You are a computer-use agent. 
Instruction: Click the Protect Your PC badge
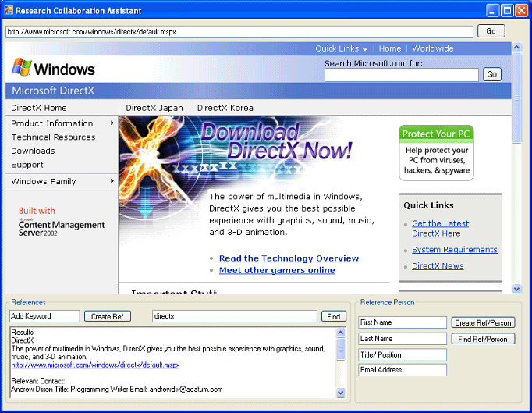(x=436, y=152)
